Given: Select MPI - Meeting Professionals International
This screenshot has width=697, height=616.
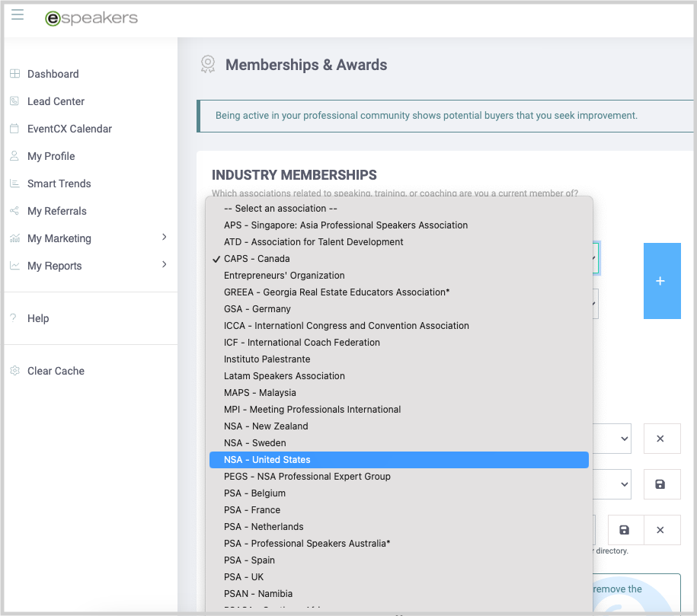Looking at the screenshot, I should coord(398,410).
